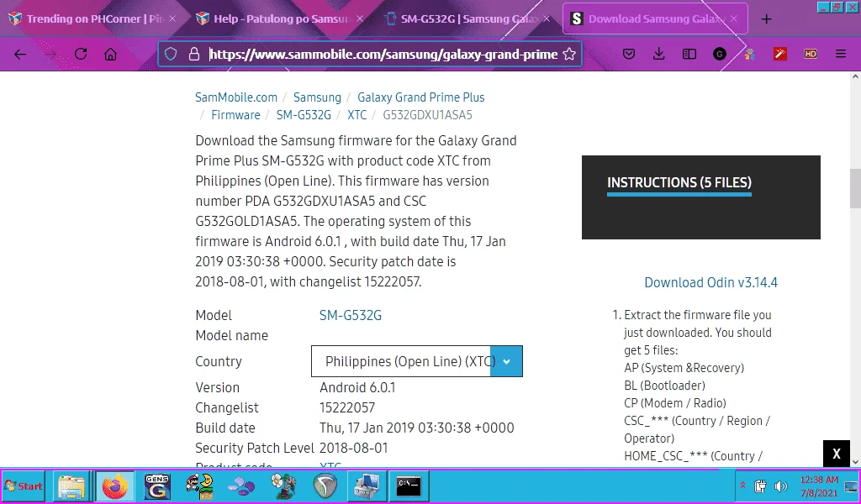Open power plug tray icon
Image resolution: width=861 pixels, height=504 pixels.
[x=760, y=486]
